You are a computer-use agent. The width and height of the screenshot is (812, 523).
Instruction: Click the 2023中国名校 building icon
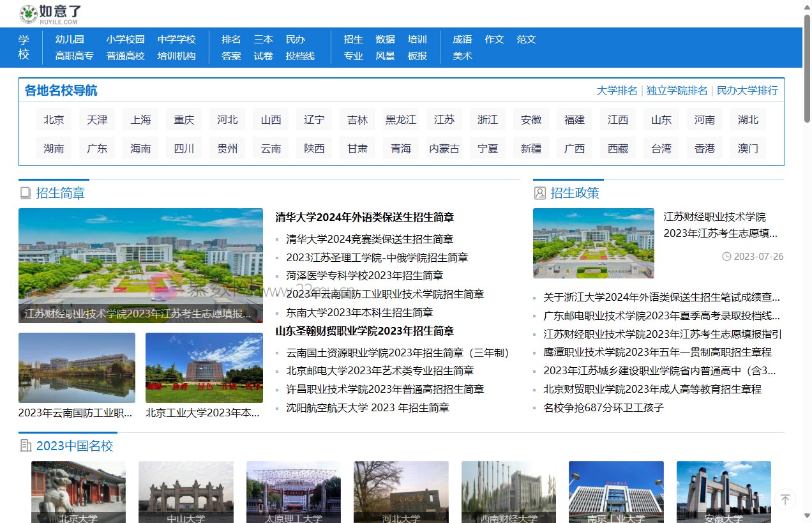pos(26,446)
